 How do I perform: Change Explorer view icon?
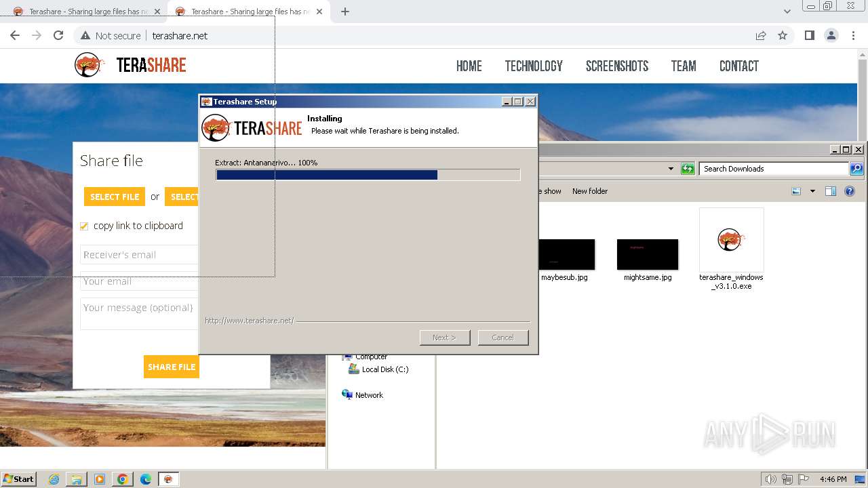pos(796,191)
